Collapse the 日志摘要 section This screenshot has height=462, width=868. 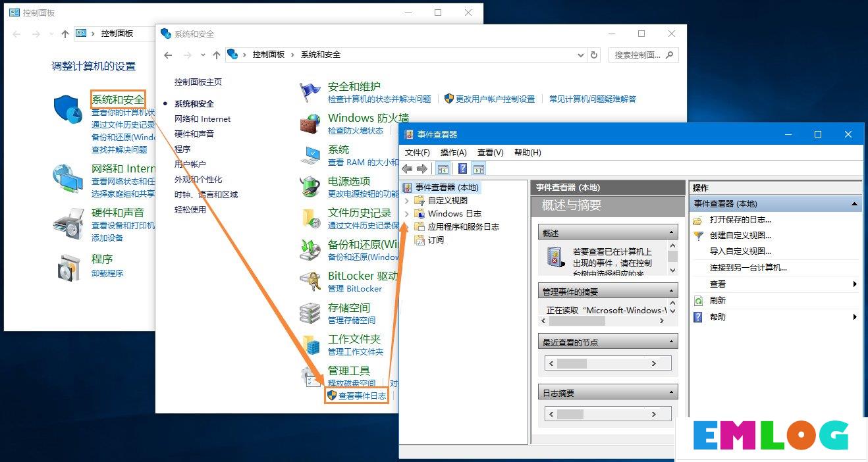click(x=672, y=393)
